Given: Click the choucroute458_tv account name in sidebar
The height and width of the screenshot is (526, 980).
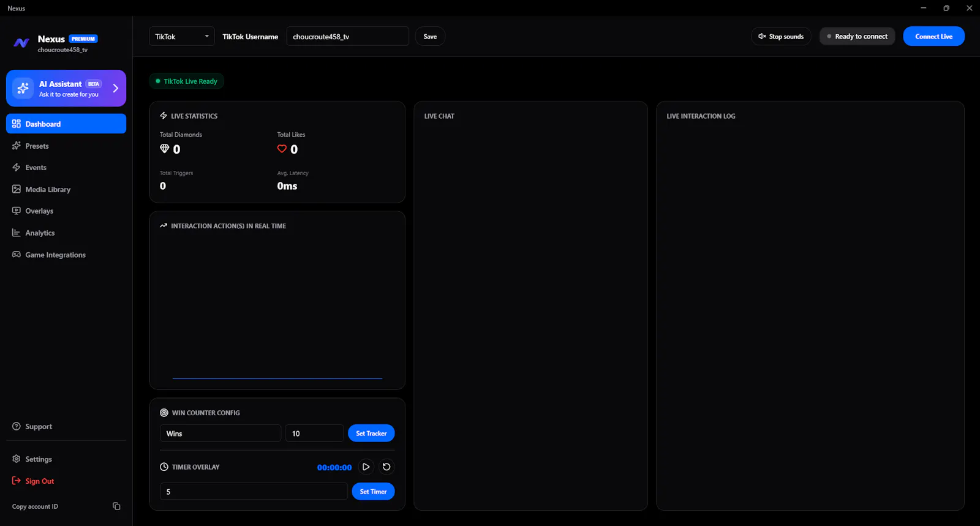Looking at the screenshot, I should tap(62, 50).
